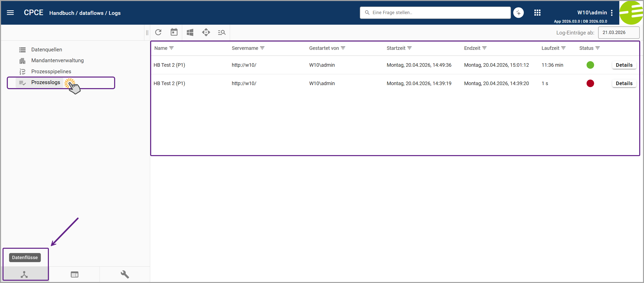This screenshot has width=644, height=283.
Task: Click the Log-Einträge ab date field
Action: [619, 32]
